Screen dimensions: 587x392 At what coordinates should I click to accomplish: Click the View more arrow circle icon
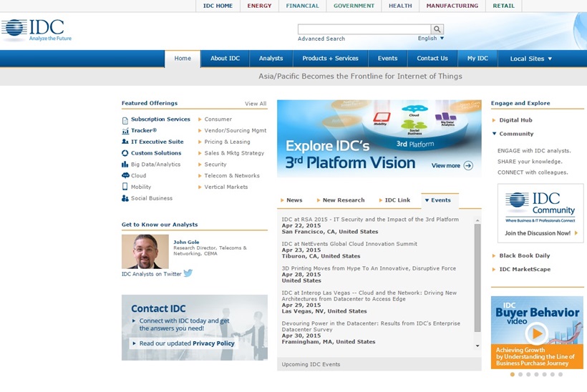(x=468, y=166)
